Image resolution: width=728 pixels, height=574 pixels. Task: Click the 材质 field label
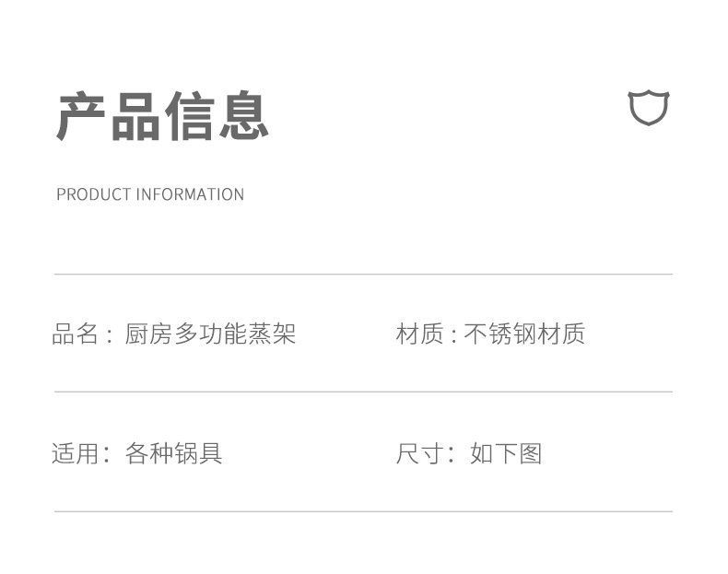point(419,334)
